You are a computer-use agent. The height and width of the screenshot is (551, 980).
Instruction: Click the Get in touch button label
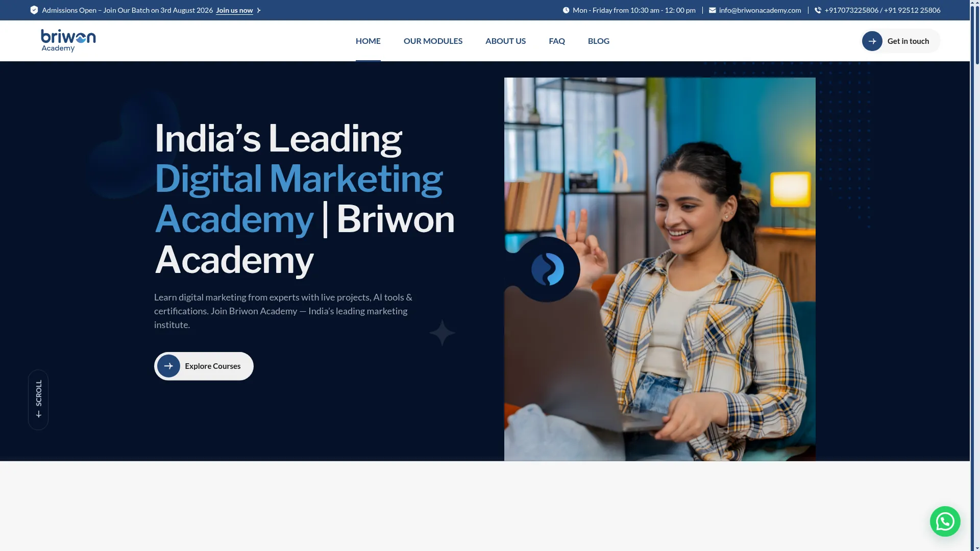[x=908, y=41]
